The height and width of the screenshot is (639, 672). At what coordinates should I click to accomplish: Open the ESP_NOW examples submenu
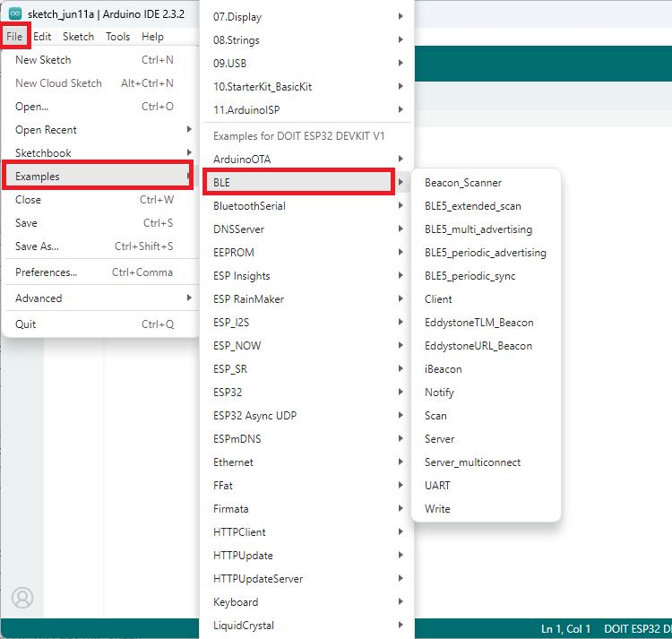(306, 345)
